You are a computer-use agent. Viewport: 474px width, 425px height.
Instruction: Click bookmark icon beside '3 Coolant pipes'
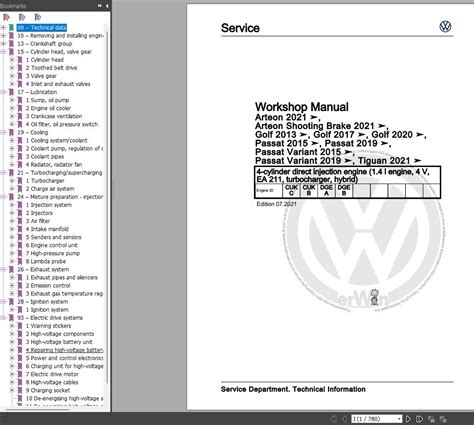[x=20, y=157]
